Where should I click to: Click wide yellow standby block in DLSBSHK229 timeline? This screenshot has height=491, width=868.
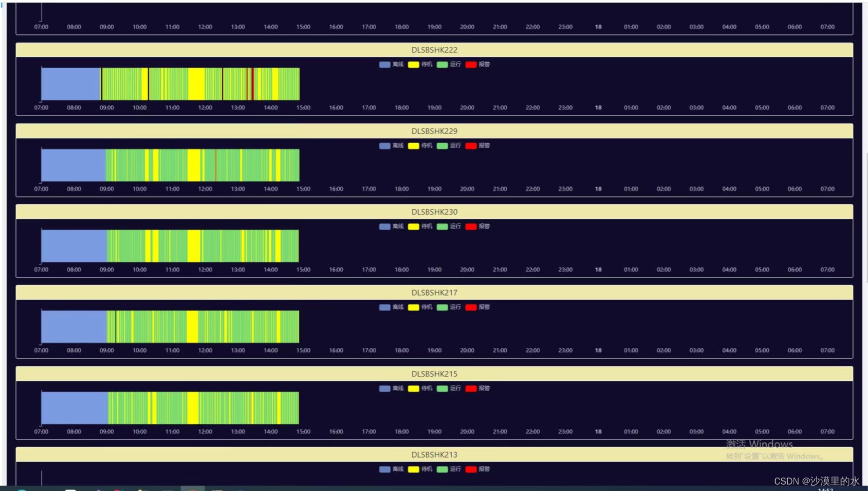pyautogui.click(x=194, y=165)
